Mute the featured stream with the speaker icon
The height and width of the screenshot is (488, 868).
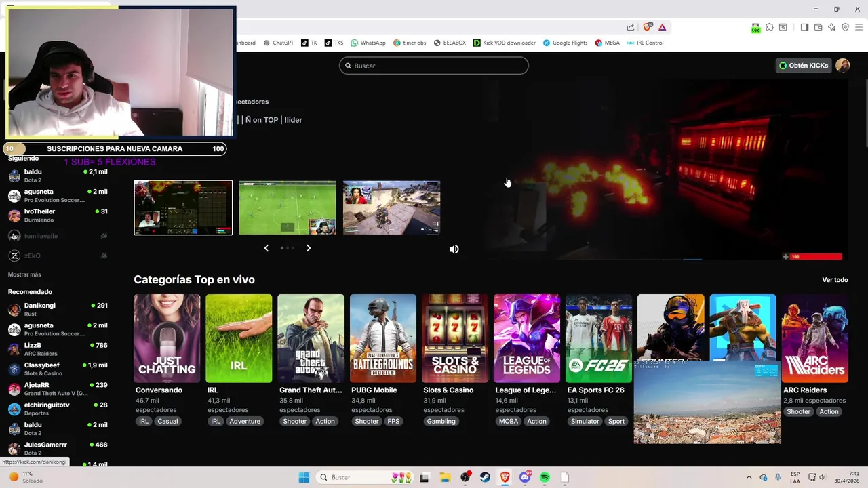click(x=454, y=249)
